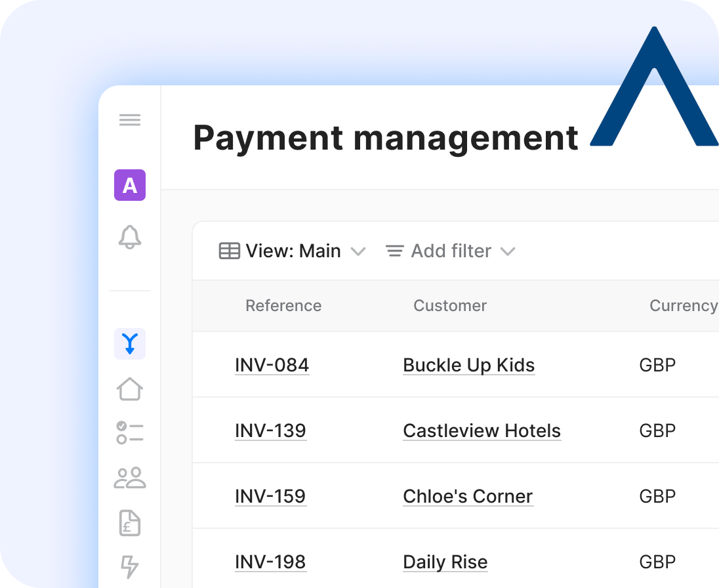Open the hamburger menu at sidebar top
Screen dimensions: 719x588
click(130, 119)
